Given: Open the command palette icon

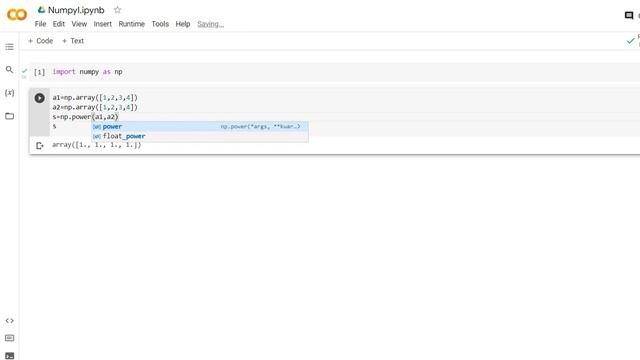Looking at the screenshot, I should (x=9, y=338).
